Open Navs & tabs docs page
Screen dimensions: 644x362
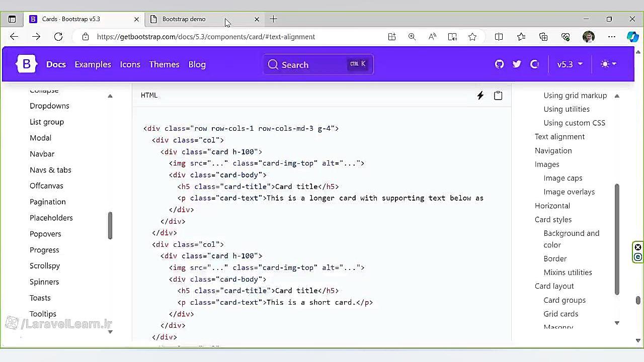50,170
